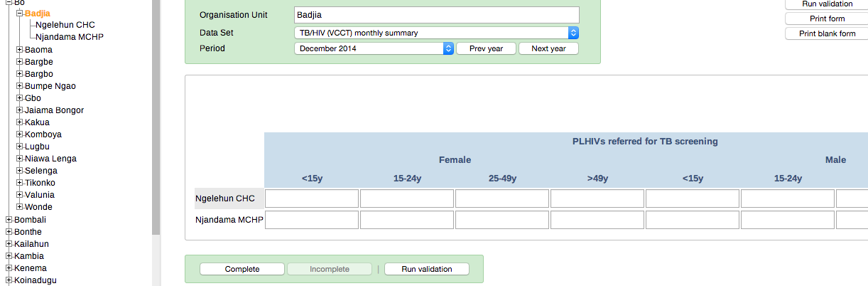
Task: Run validation below the data table
Action: (426, 269)
